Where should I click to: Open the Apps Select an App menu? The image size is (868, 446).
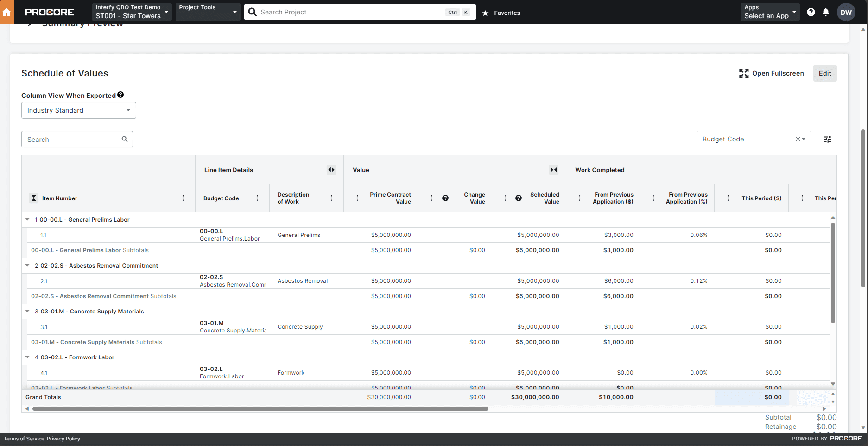click(770, 12)
